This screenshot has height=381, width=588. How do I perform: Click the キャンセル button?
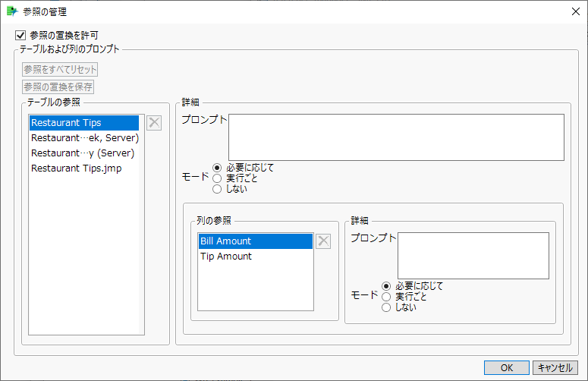point(555,368)
